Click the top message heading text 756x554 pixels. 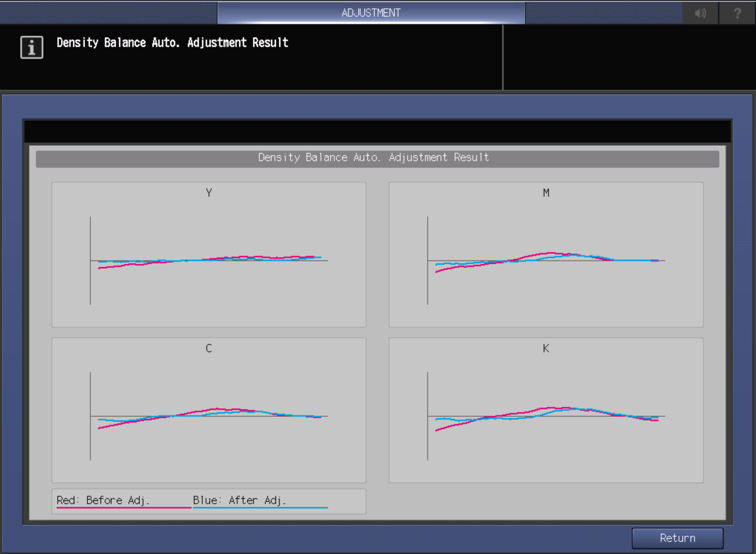[172, 43]
